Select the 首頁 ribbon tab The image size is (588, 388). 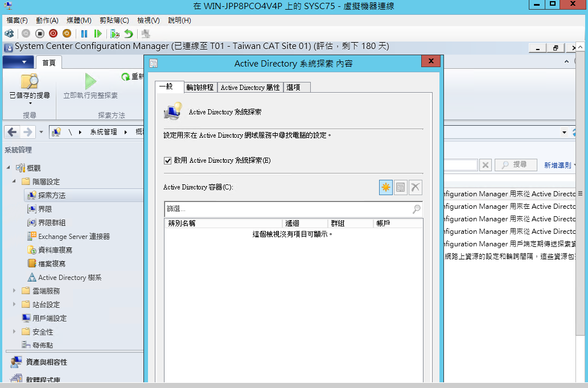pyautogui.click(x=49, y=63)
